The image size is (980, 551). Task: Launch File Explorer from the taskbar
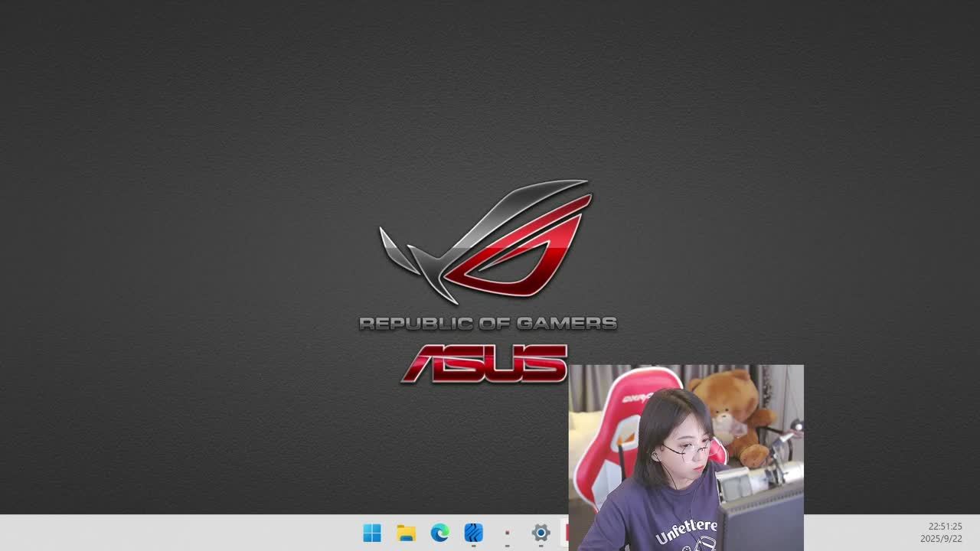click(x=406, y=533)
